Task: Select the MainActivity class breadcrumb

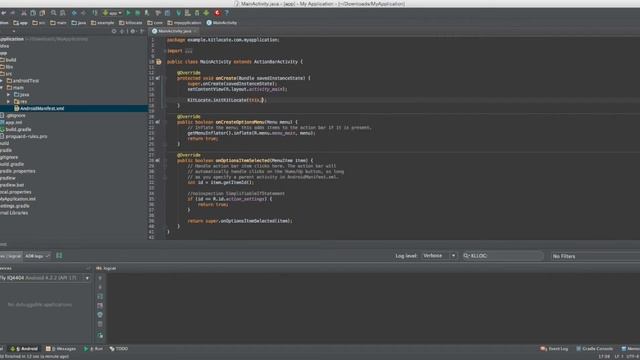Action: [222, 23]
